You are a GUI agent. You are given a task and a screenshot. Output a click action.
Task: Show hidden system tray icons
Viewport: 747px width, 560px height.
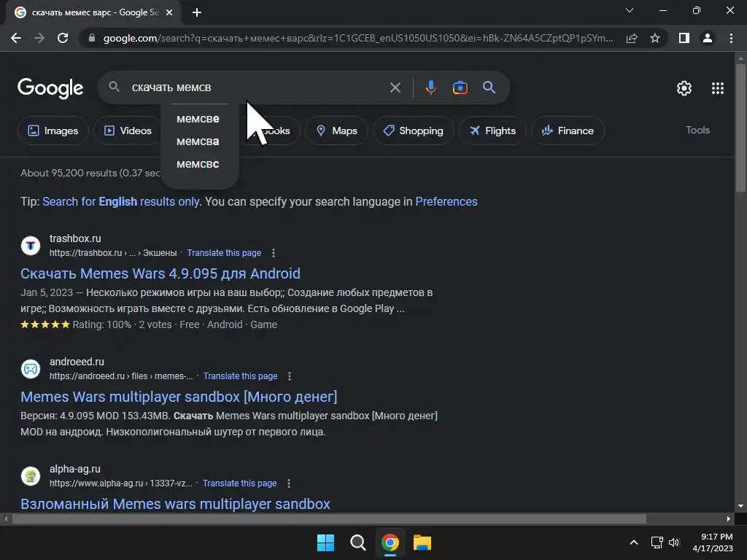click(x=634, y=542)
